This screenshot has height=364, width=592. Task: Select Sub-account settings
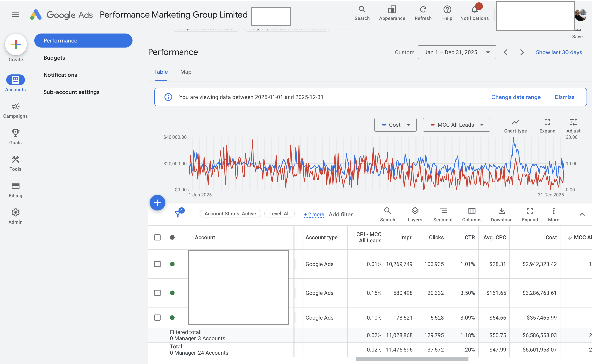(72, 92)
